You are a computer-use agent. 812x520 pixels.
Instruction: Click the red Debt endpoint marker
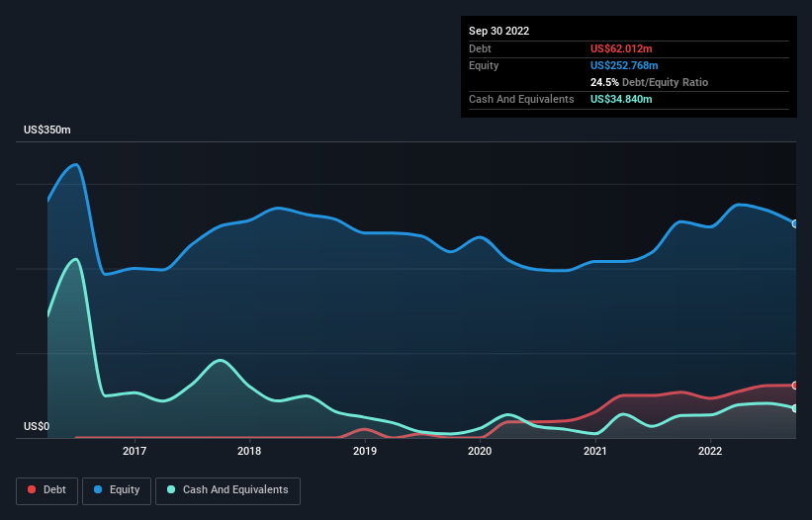tap(795, 386)
